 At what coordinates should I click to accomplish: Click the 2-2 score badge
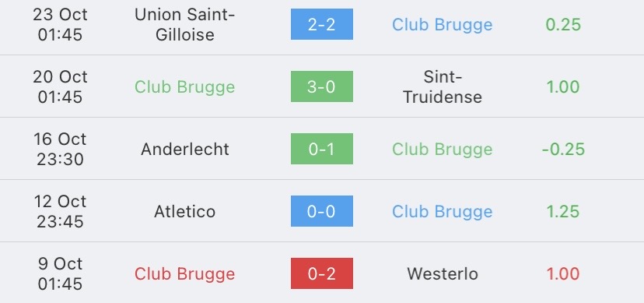click(321, 24)
